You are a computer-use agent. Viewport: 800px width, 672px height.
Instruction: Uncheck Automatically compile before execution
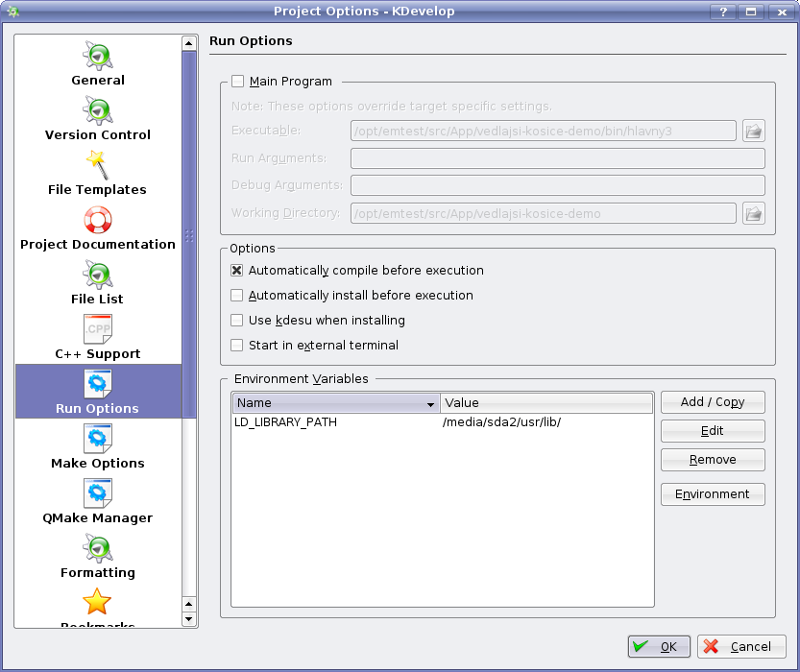237,271
